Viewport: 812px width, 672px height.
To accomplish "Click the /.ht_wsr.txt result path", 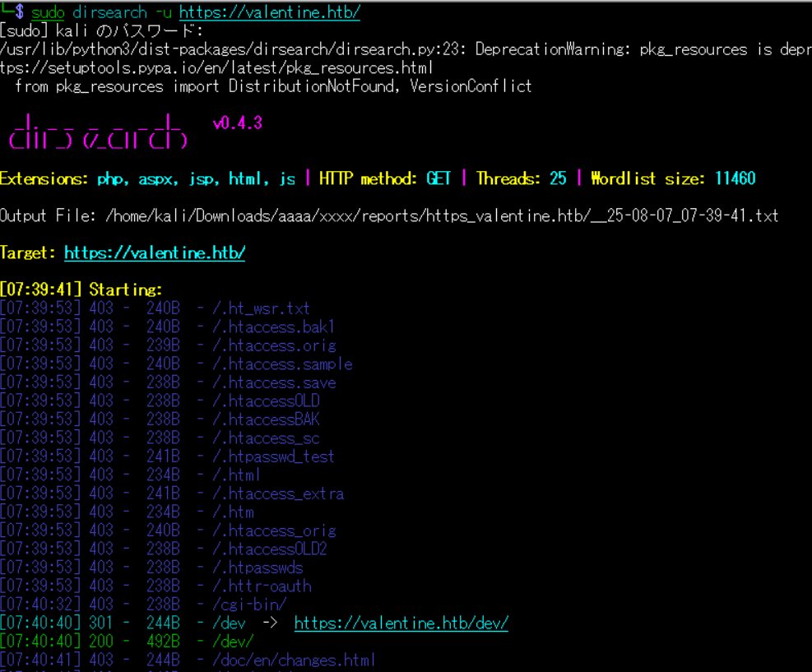I will pyautogui.click(x=261, y=308).
